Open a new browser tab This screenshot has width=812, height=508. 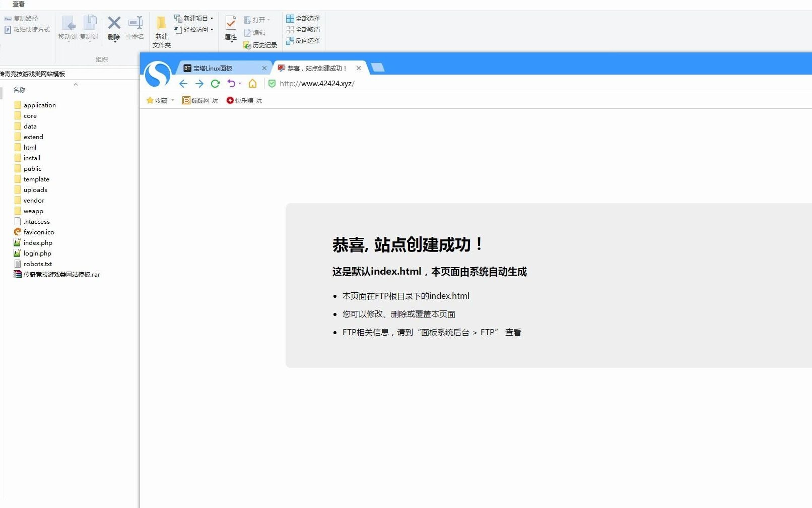377,68
